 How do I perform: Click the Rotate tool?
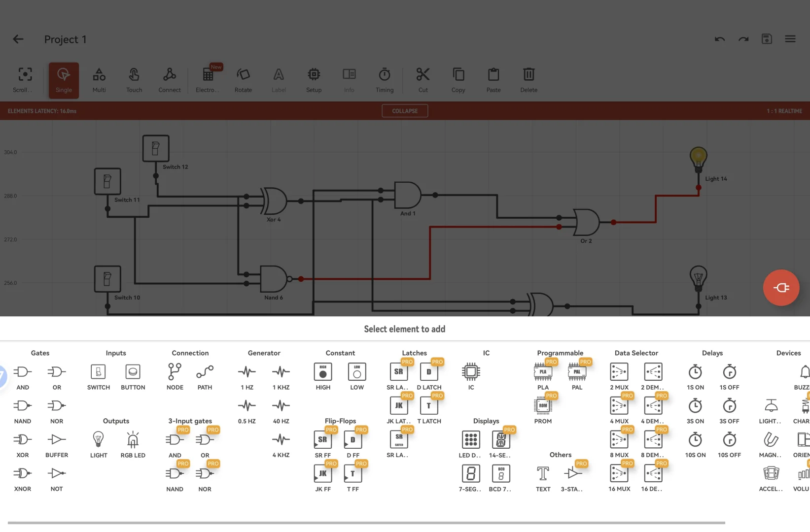click(243, 80)
